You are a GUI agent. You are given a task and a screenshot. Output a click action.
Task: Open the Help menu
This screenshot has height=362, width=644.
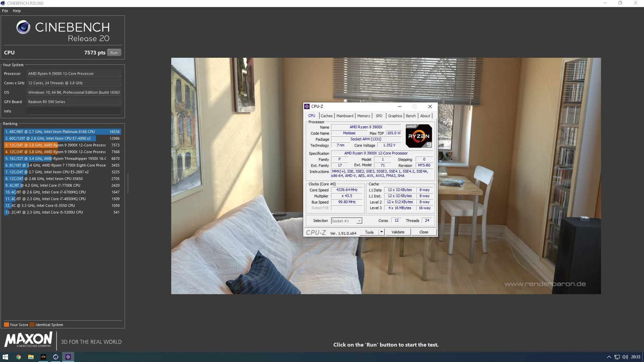(x=17, y=11)
